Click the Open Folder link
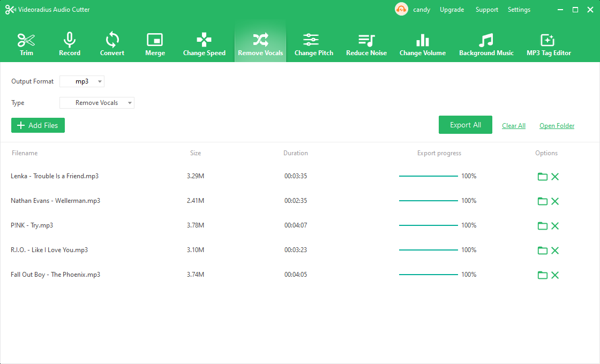 tap(557, 126)
